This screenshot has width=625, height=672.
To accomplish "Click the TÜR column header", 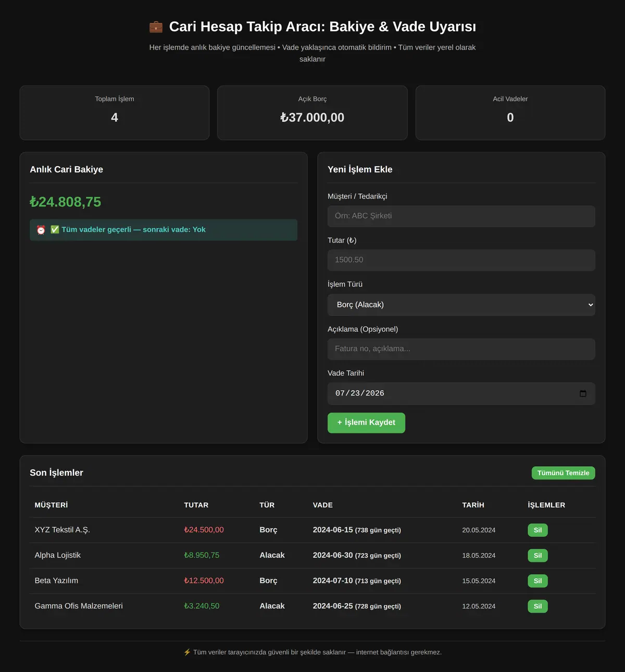I will click(267, 505).
